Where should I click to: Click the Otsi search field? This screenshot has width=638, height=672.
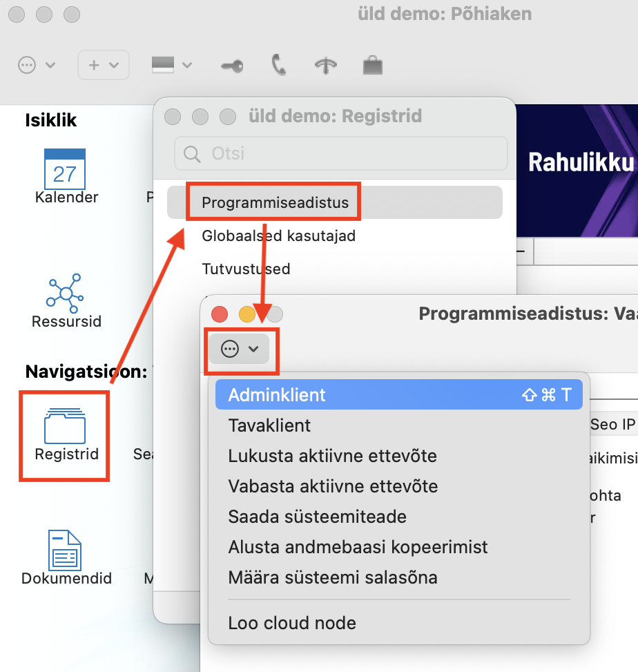(x=341, y=153)
